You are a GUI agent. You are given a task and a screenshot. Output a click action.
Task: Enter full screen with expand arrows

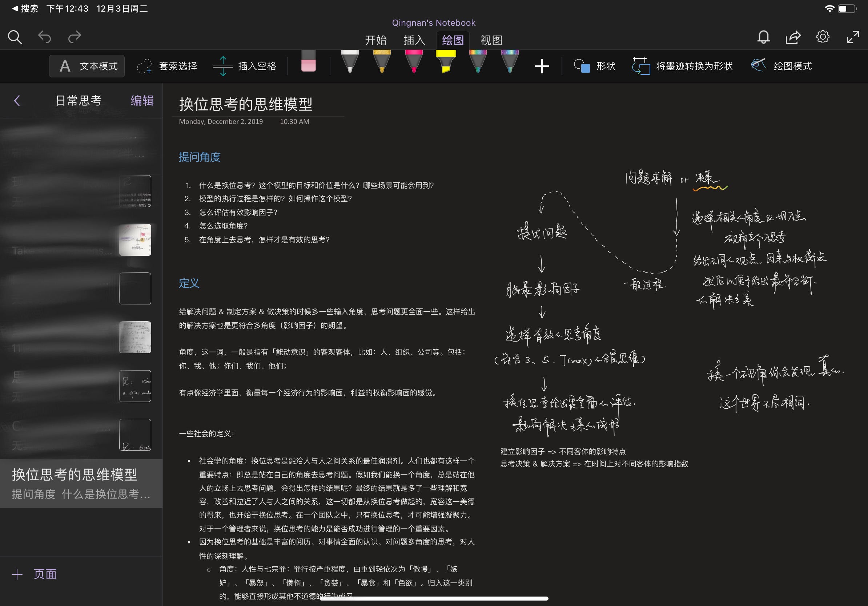click(x=852, y=37)
